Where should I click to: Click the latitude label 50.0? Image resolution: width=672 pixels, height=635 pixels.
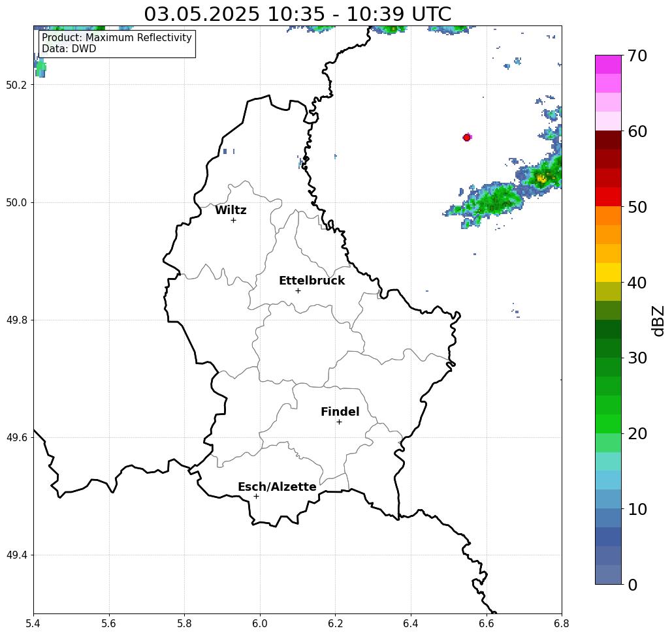16,202
